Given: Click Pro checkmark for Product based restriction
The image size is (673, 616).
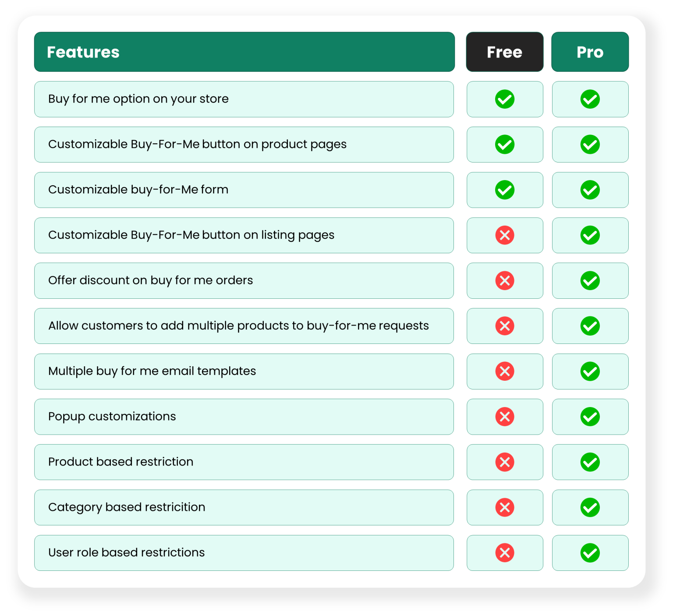Looking at the screenshot, I should (x=590, y=462).
